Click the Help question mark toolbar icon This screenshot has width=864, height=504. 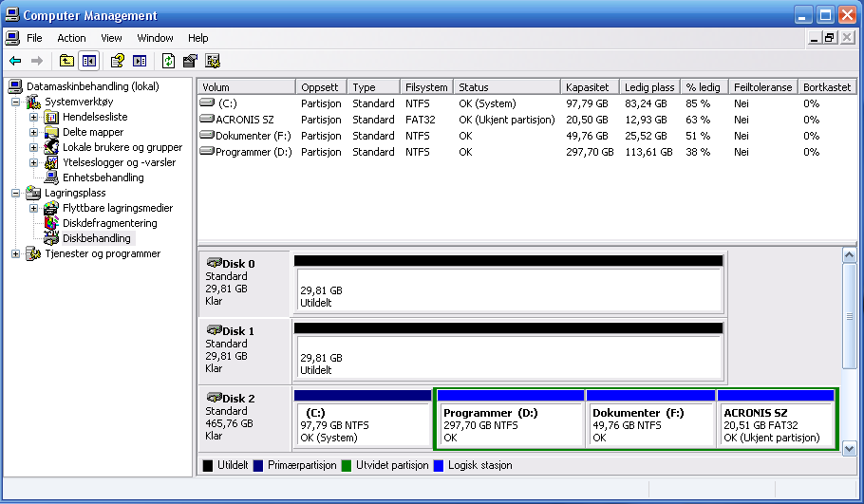pos(118,61)
